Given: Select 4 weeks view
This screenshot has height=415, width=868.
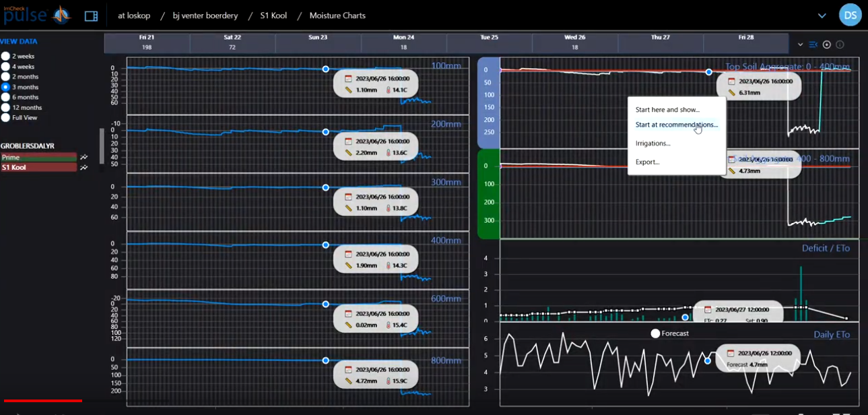Looking at the screenshot, I should (x=5, y=67).
